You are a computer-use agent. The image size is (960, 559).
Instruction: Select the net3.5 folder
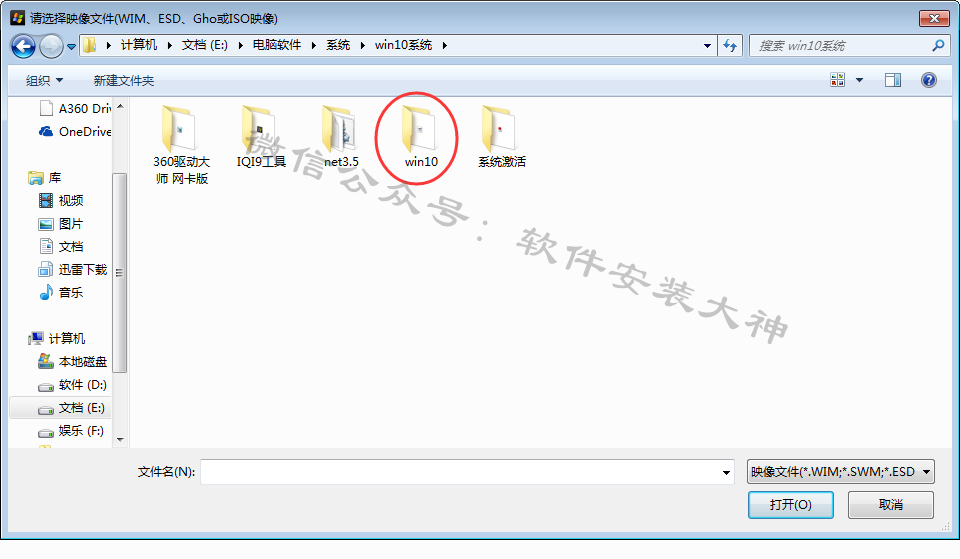(x=340, y=137)
